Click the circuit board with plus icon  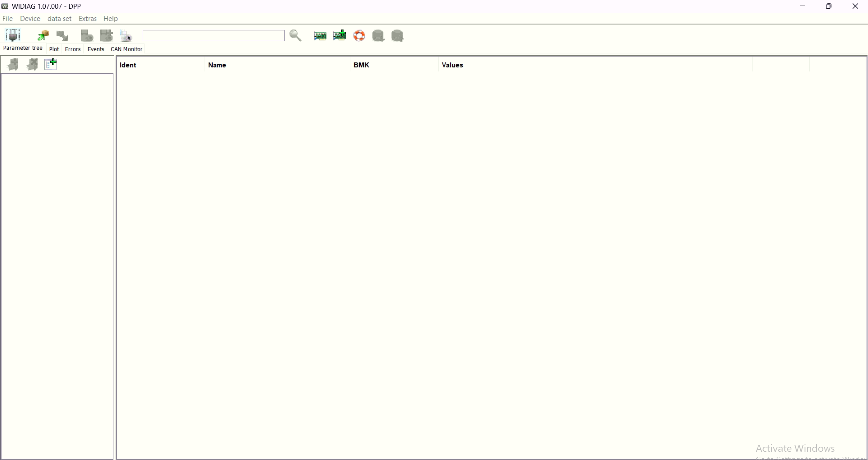click(340, 35)
